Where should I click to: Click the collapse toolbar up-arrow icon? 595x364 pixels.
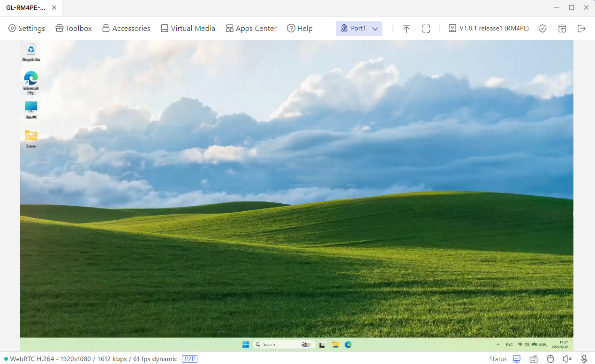(x=407, y=29)
